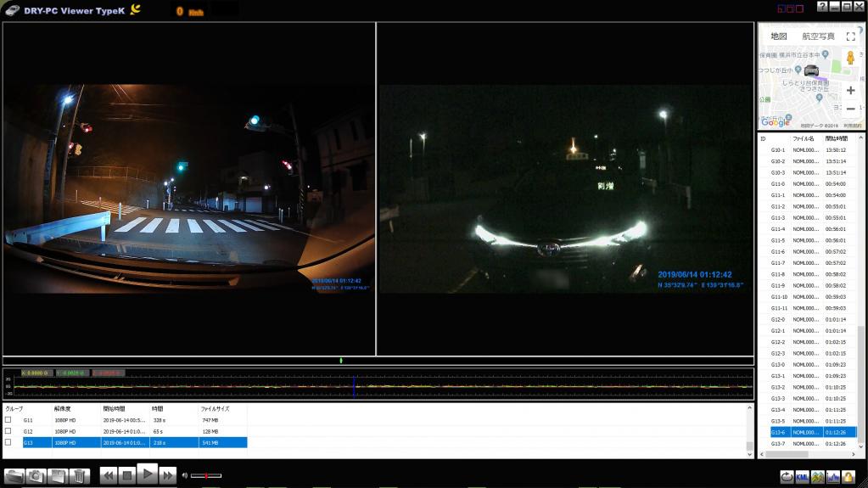
Task: Click the front camera video pane
Action: click(x=188, y=189)
